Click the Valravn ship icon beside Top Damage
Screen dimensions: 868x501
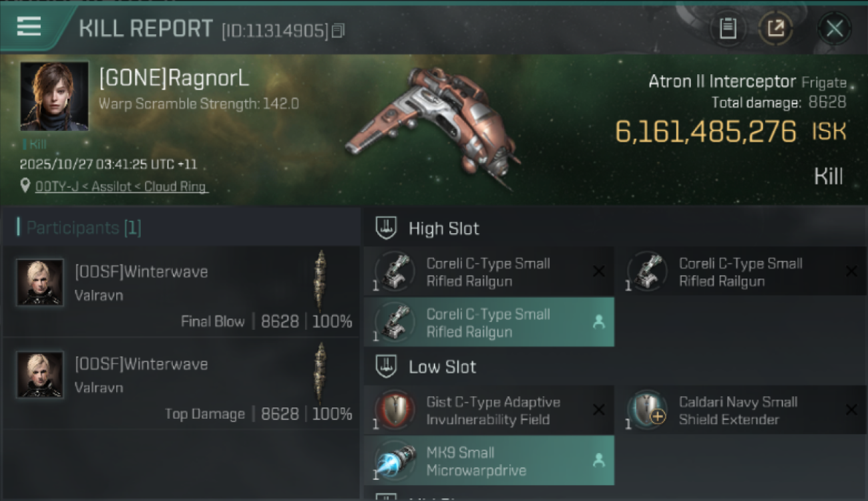click(x=320, y=373)
